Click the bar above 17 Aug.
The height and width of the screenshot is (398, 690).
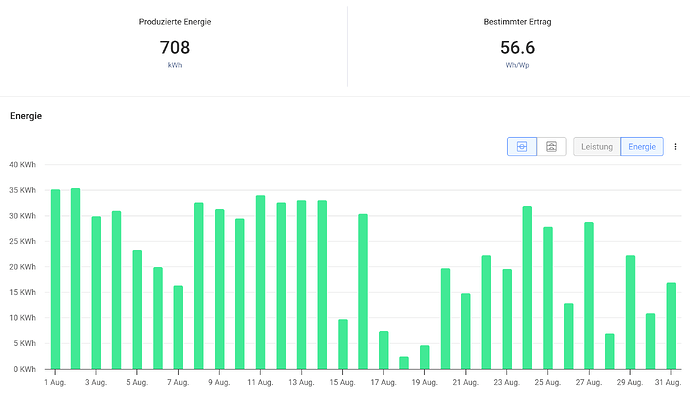click(x=384, y=350)
